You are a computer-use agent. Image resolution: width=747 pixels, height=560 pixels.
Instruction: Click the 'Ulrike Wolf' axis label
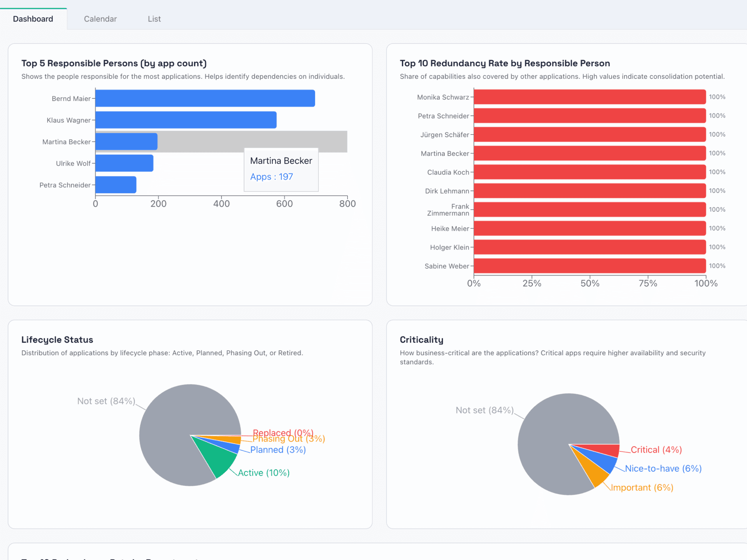pos(73,163)
